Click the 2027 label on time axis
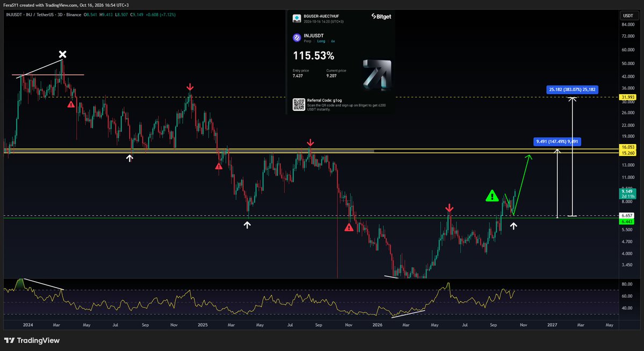Screen dimensions: 644x351 pyautogui.click(x=552, y=325)
